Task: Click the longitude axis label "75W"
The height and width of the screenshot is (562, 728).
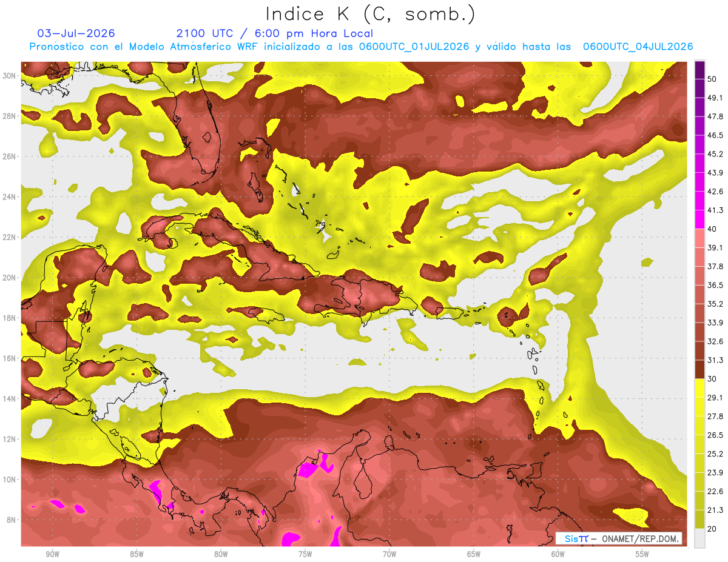Action: 305,555
